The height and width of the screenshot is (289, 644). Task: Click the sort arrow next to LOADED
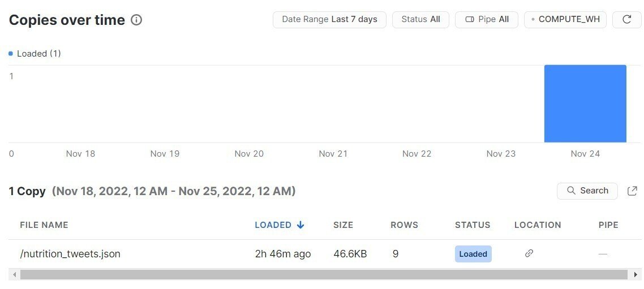tap(300, 225)
